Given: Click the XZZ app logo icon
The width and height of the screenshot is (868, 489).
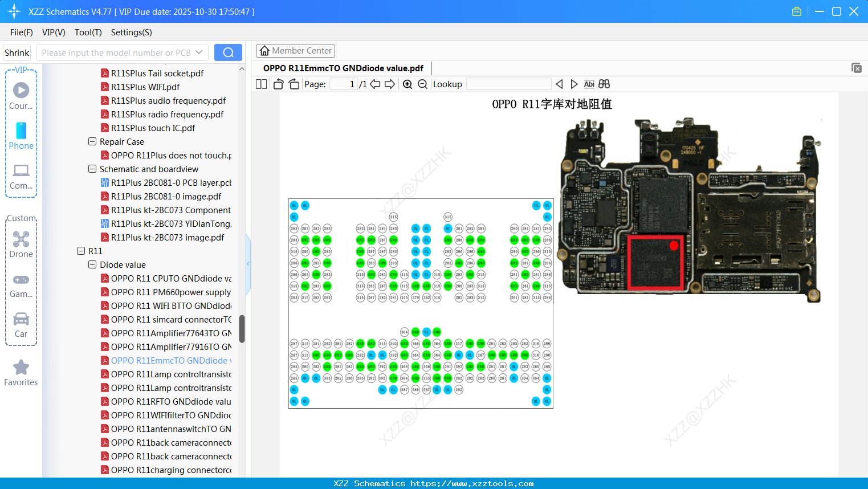Looking at the screenshot, I should (14, 11).
